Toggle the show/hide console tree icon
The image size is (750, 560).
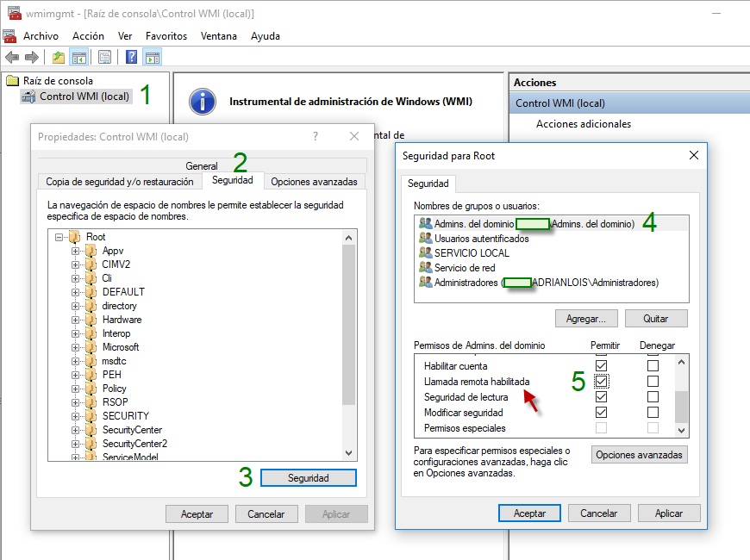(79, 58)
